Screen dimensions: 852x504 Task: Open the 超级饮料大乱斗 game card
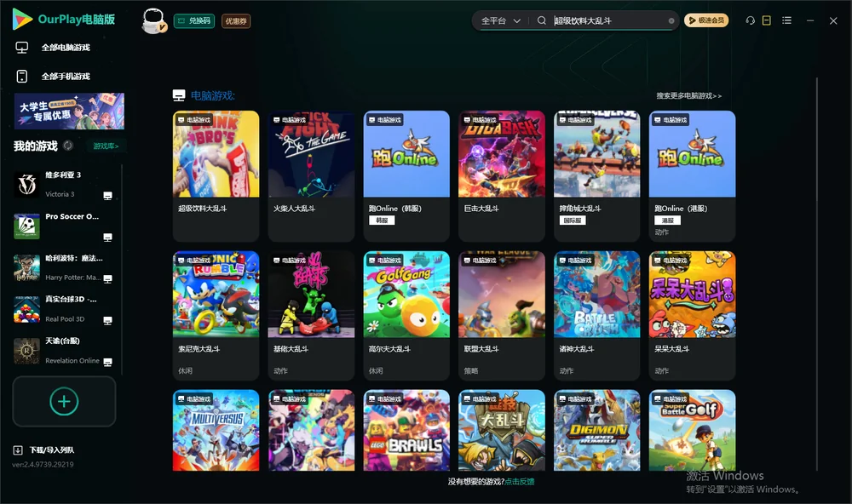tap(216, 175)
